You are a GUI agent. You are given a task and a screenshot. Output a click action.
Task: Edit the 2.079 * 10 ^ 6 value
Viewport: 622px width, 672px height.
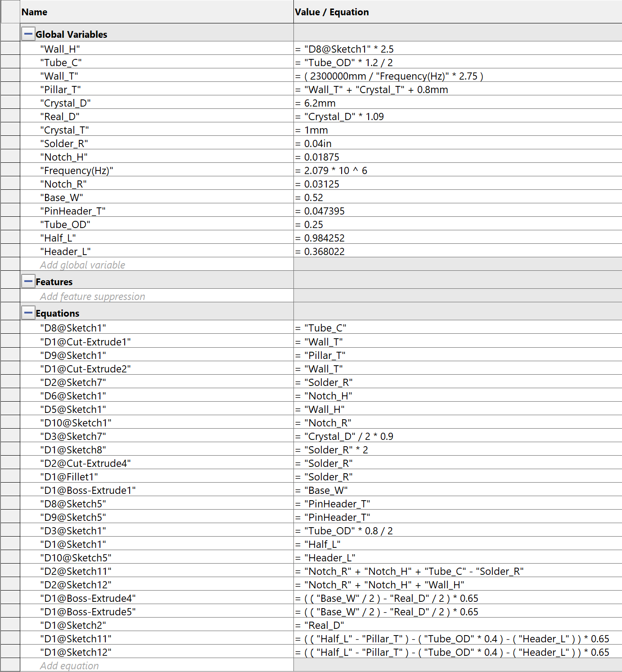[458, 170]
